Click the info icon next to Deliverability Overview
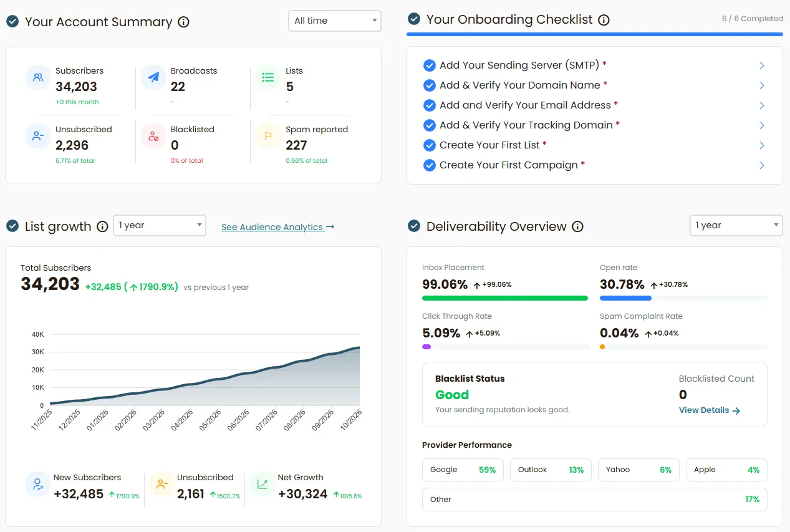 tap(577, 226)
